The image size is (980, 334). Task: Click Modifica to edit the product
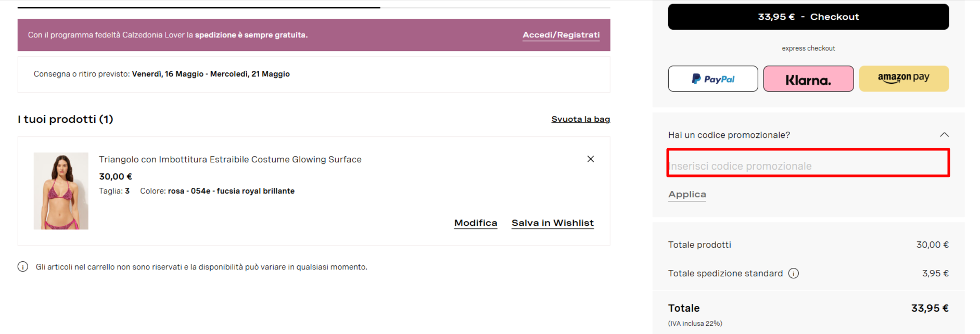click(x=476, y=223)
